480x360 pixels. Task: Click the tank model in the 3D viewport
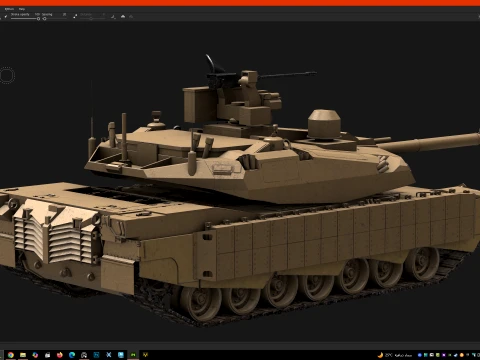240,193
